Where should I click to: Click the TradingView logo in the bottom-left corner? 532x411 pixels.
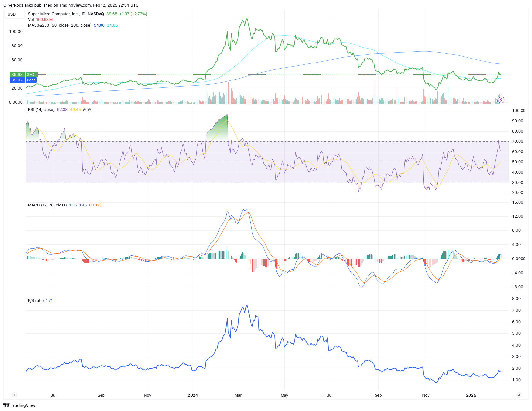click(20, 405)
